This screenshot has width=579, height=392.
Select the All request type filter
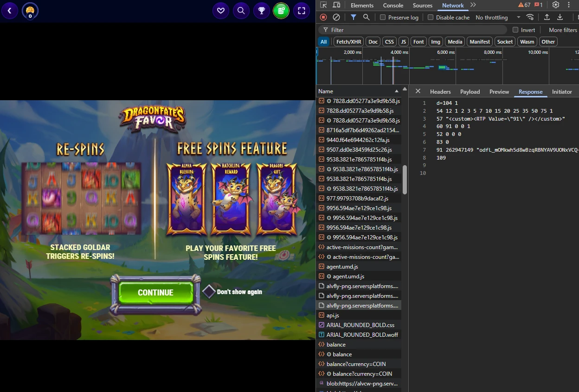click(324, 42)
